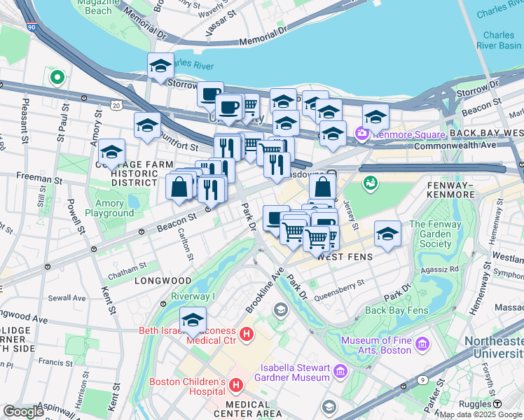This screenshot has width=524, height=420.
Task: Click the Ruggles station transit icon
Action: 498,404
